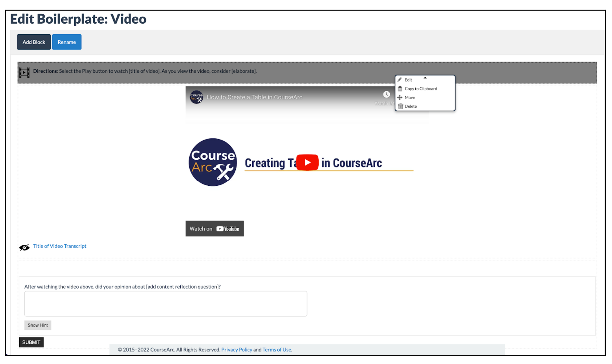The image size is (612, 364).
Task: Click the reflection question text
Action: pos(122,287)
